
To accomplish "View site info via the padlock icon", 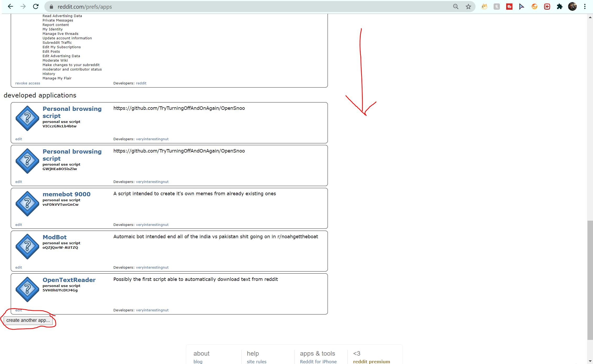I will click(51, 7).
